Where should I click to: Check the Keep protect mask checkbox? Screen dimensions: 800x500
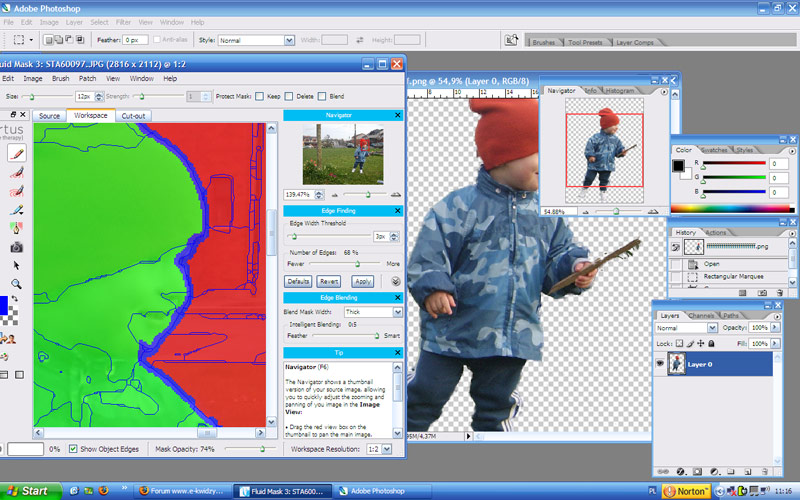[261, 97]
